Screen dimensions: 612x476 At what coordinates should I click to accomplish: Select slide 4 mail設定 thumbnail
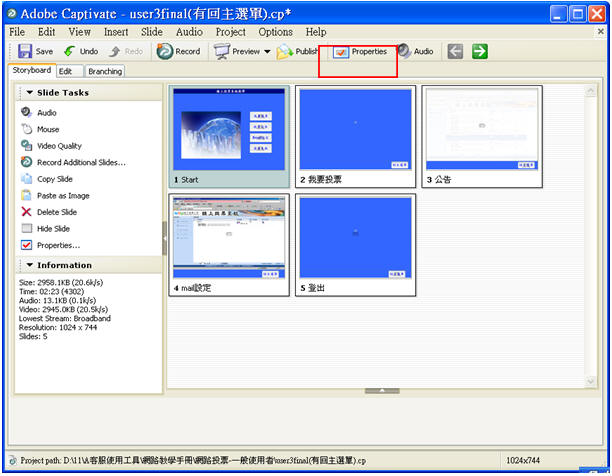point(229,245)
